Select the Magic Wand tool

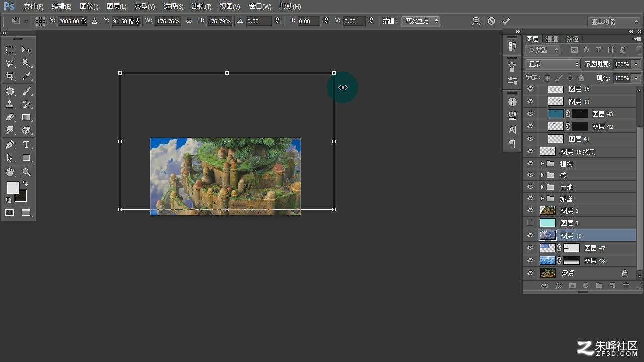pos(26,63)
